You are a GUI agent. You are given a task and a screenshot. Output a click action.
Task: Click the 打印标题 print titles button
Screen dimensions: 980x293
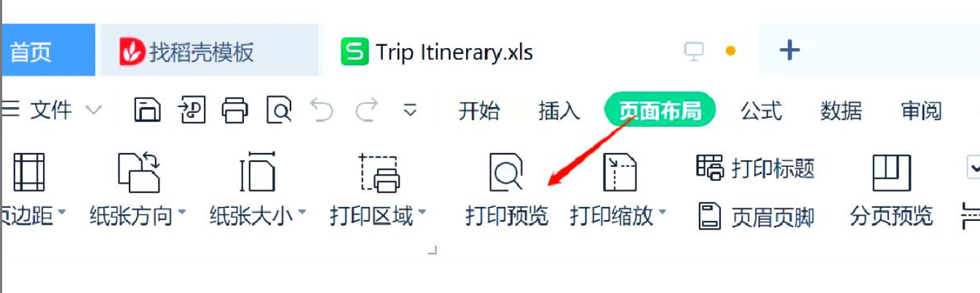tap(755, 168)
